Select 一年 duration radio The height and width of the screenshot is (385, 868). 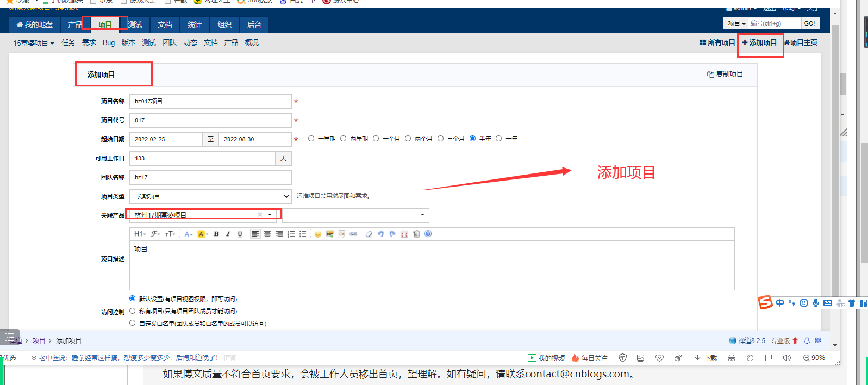coord(498,139)
